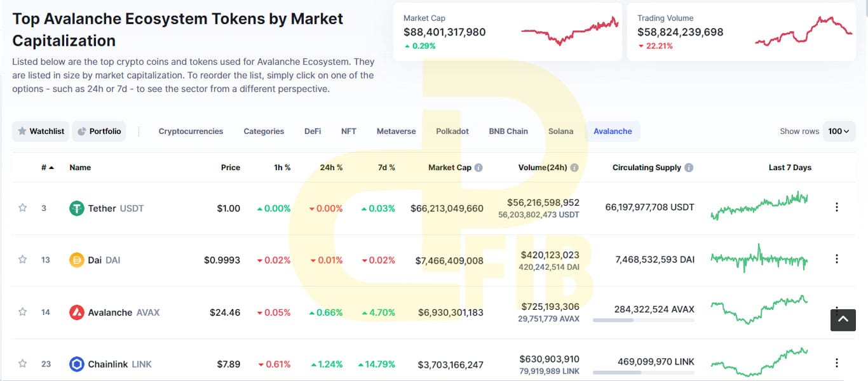Open more options for Chainlink row
Viewport: 868px width, 381px height.
(x=837, y=363)
